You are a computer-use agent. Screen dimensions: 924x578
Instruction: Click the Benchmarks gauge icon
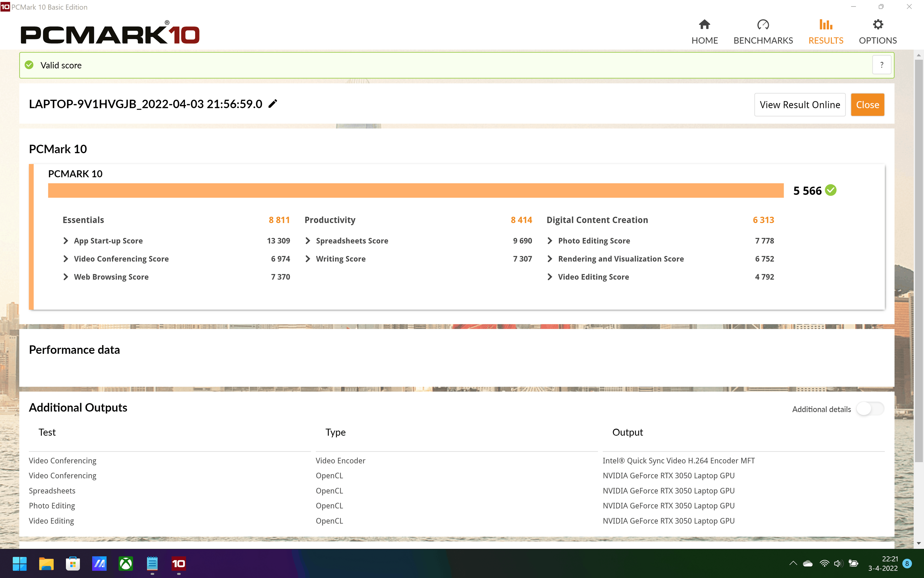pos(763,25)
